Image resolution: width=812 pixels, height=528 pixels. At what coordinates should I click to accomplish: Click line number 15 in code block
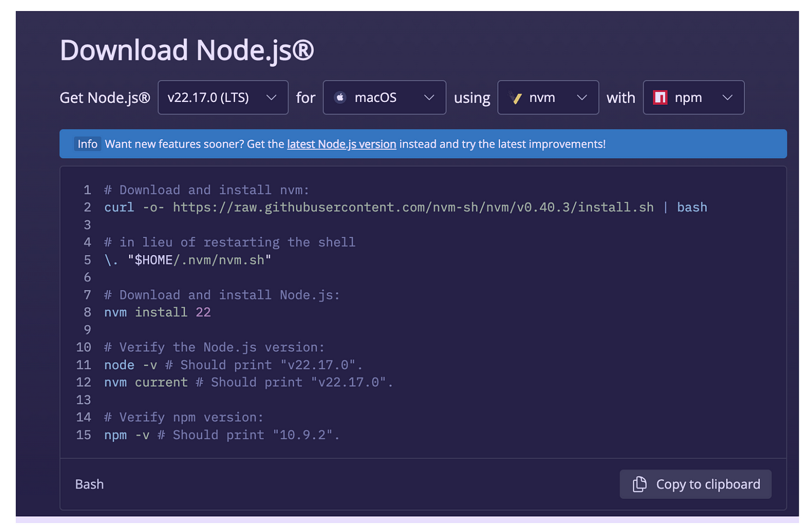pos(84,435)
